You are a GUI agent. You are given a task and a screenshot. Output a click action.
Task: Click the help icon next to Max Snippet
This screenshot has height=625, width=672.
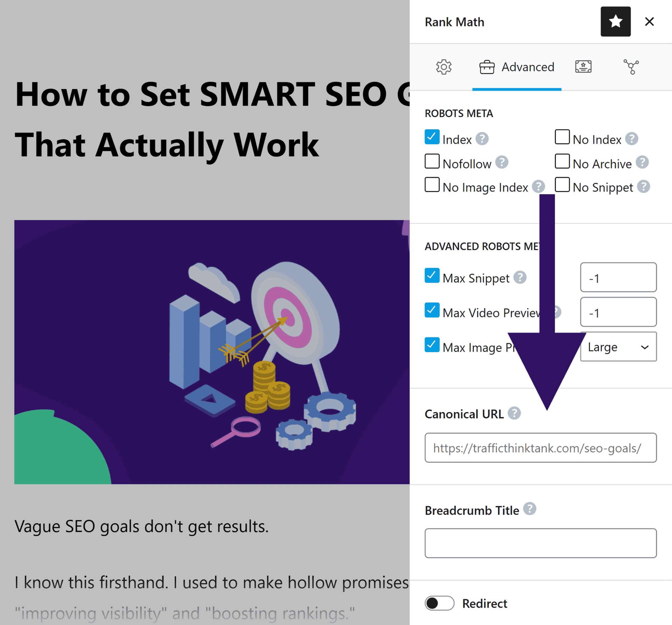tap(520, 277)
